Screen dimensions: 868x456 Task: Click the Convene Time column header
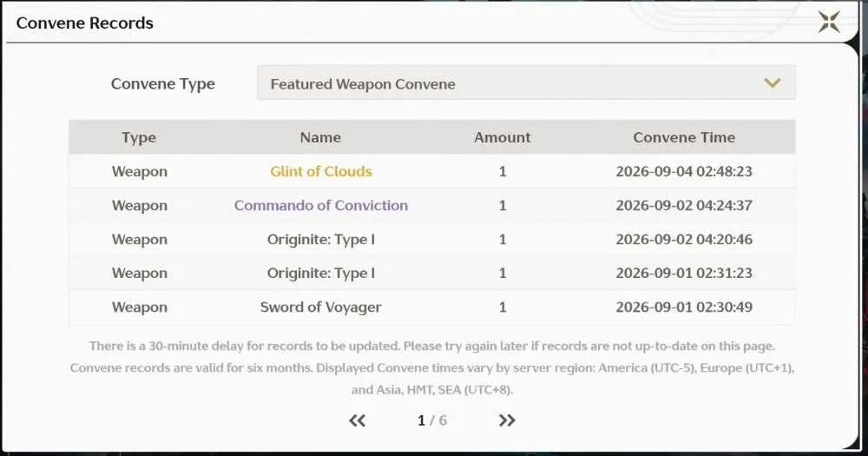pos(684,137)
